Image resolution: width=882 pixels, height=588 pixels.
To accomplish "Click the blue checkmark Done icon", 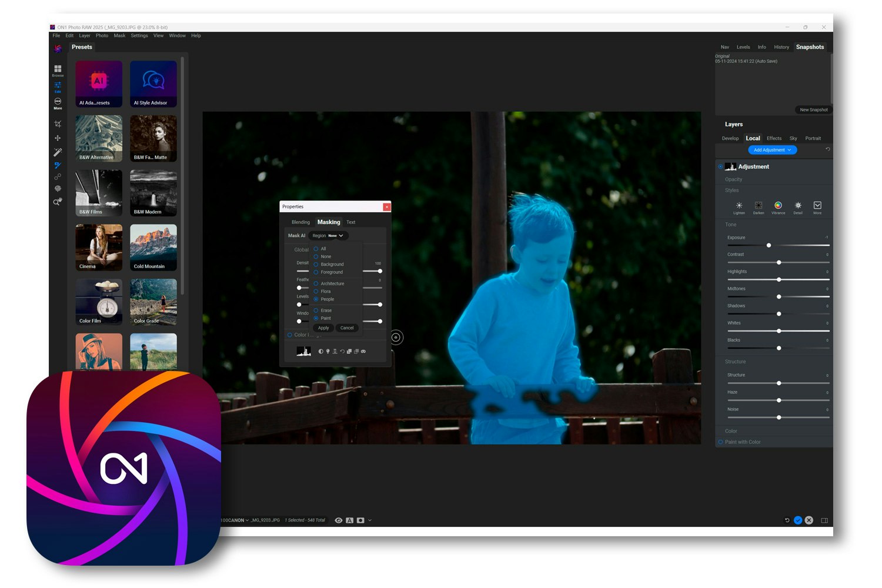I will pos(798,520).
